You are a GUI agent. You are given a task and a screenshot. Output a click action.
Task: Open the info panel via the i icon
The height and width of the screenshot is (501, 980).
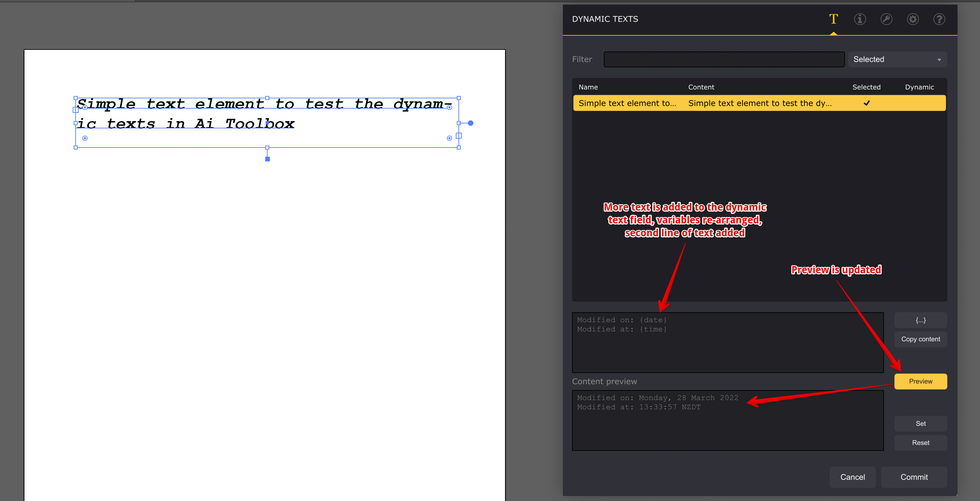click(x=860, y=19)
